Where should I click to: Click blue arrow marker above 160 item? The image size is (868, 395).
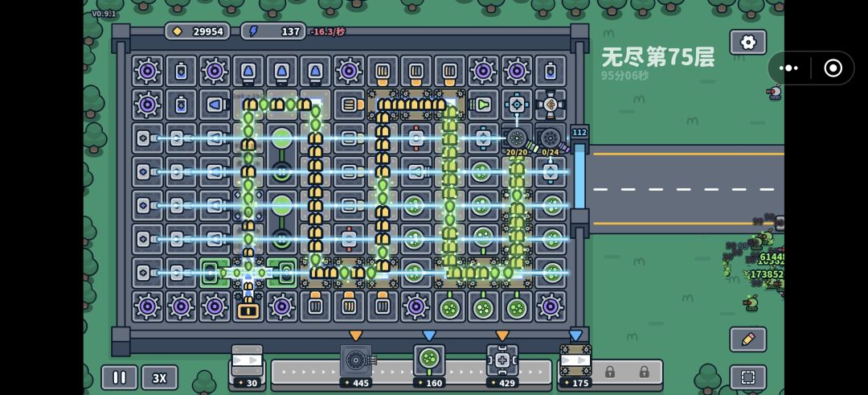tap(429, 335)
